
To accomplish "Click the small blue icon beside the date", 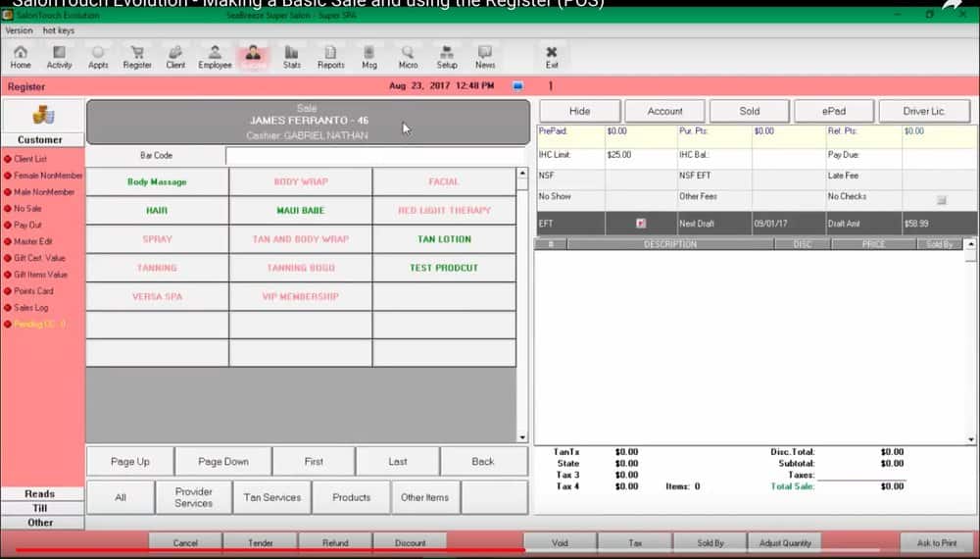I will pos(517,86).
